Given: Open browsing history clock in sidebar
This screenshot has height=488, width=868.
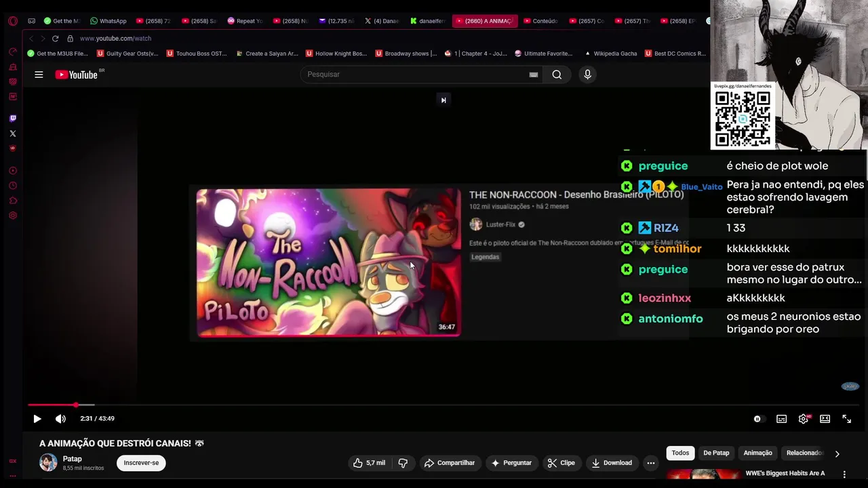Looking at the screenshot, I should [x=12, y=186].
